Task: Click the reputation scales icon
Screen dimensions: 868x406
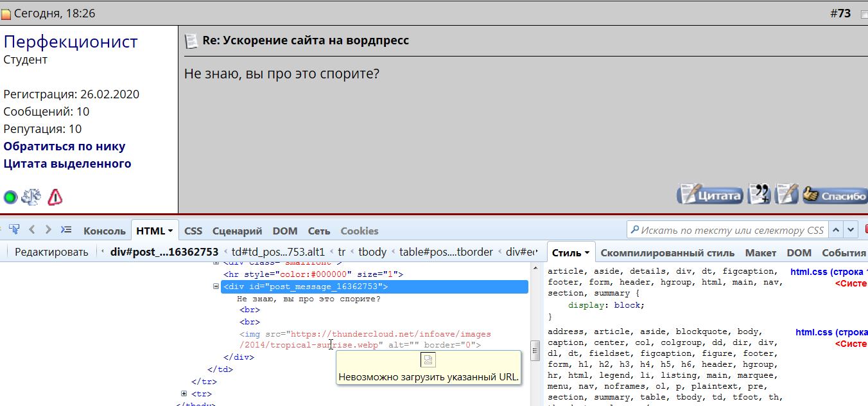Action: (31, 197)
